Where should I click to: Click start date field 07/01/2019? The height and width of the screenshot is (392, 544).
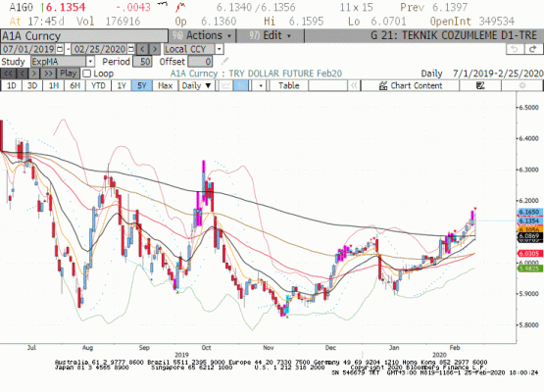(28, 49)
